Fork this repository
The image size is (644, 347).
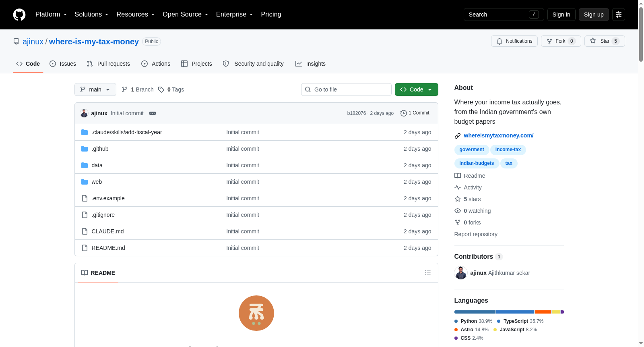(561, 41)
